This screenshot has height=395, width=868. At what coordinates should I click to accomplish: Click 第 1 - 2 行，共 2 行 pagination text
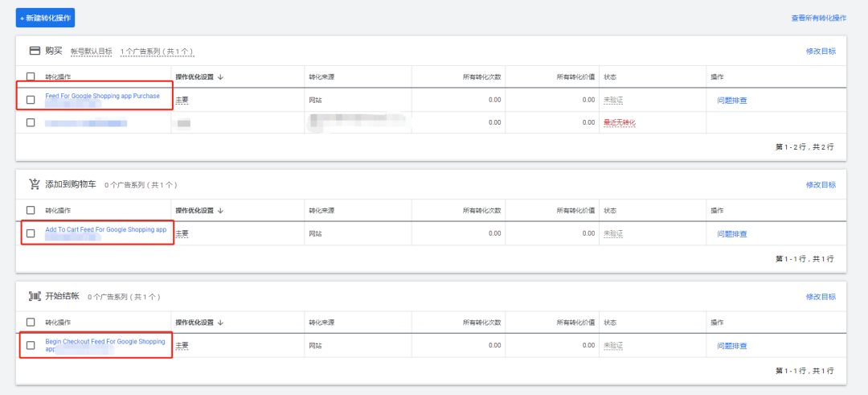[805, 147]
